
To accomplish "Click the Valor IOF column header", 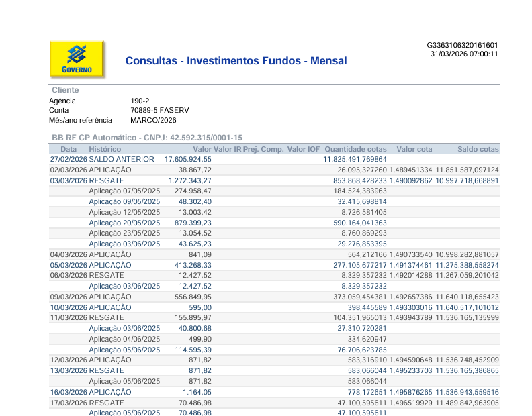I will click(x=304, y=149).
